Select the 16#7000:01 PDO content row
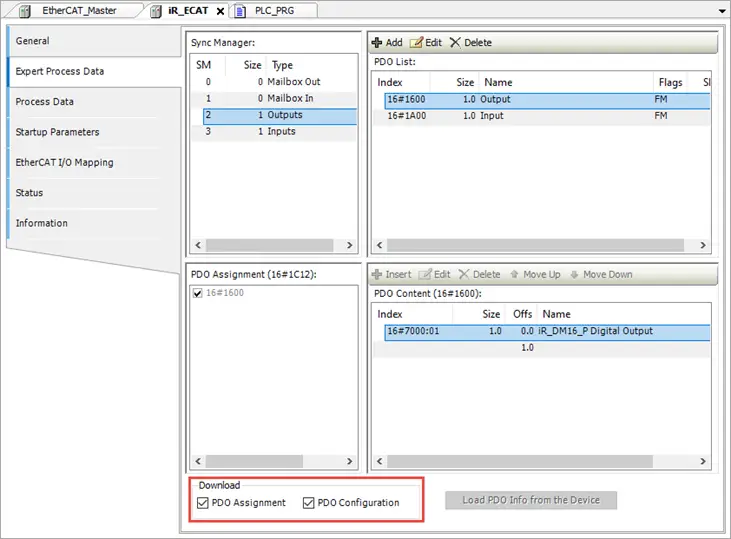 tap(547, 331)
